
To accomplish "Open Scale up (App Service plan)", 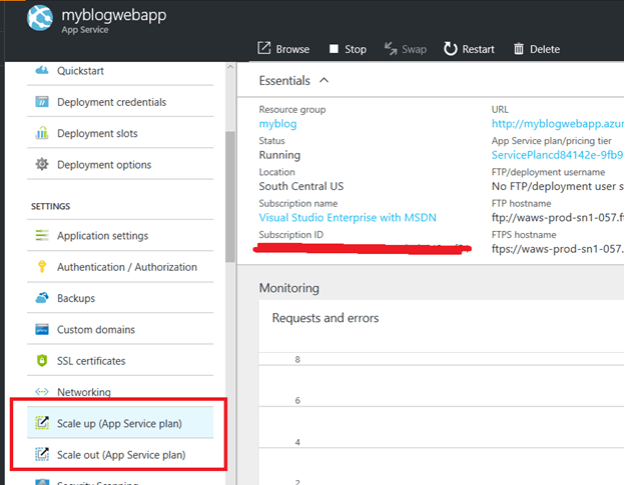I will click(x=119, y=423).
